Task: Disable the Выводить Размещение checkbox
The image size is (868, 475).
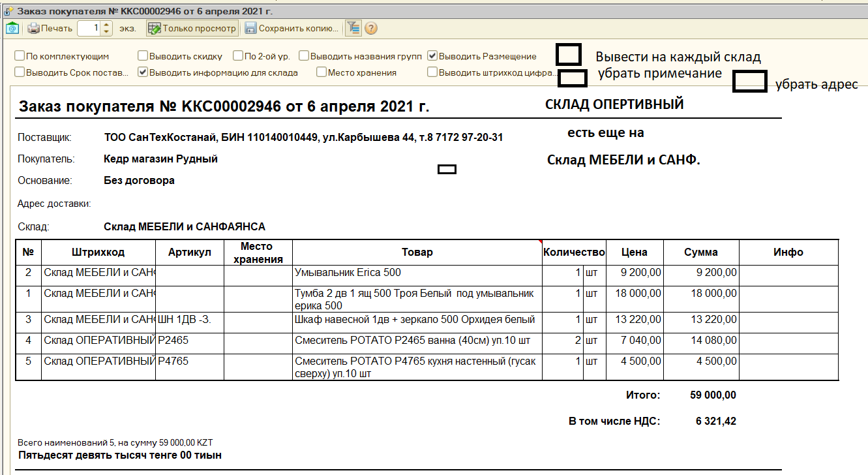Action: pyautogui.click(x=432, y=56)
